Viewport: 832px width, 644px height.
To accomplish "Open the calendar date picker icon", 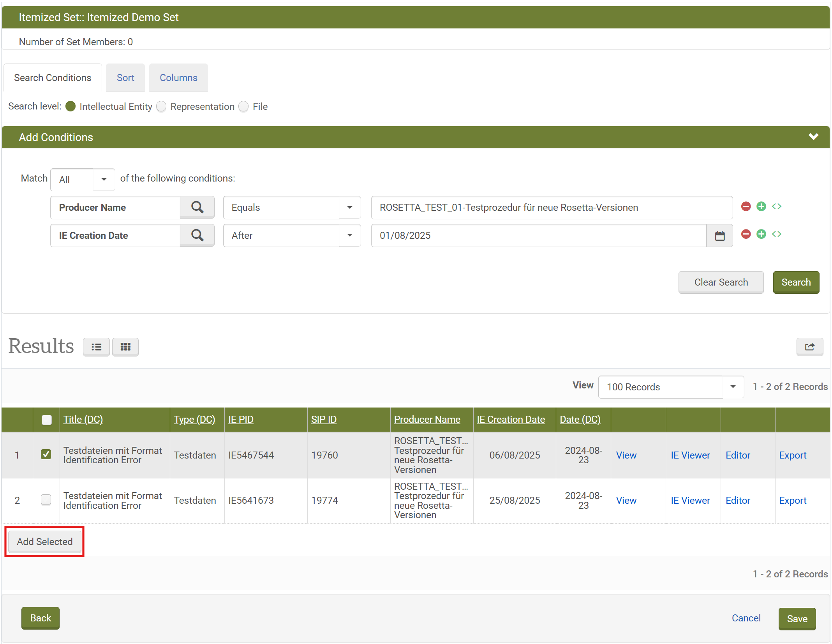I will click(719, 236).
